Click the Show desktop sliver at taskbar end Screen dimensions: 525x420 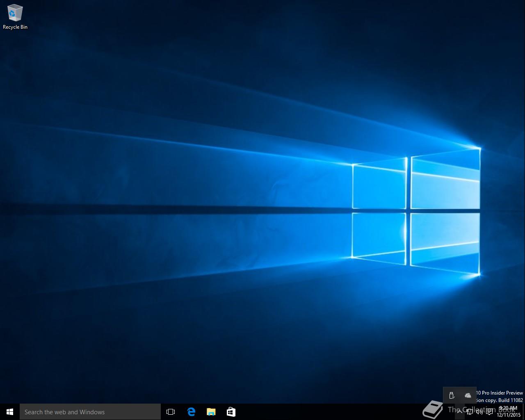click(524, 412)
